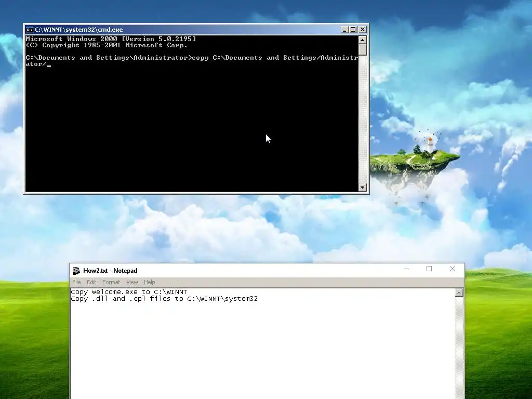Screen dimensions: 532x399
Task: Click Notepad scrollbar up arrow
Action: (459, 292)
